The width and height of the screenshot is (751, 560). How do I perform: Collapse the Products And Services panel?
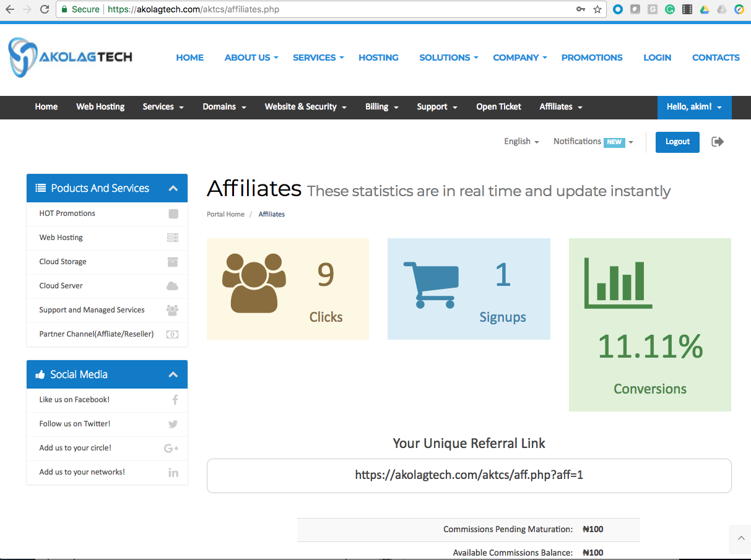(173, 188)
